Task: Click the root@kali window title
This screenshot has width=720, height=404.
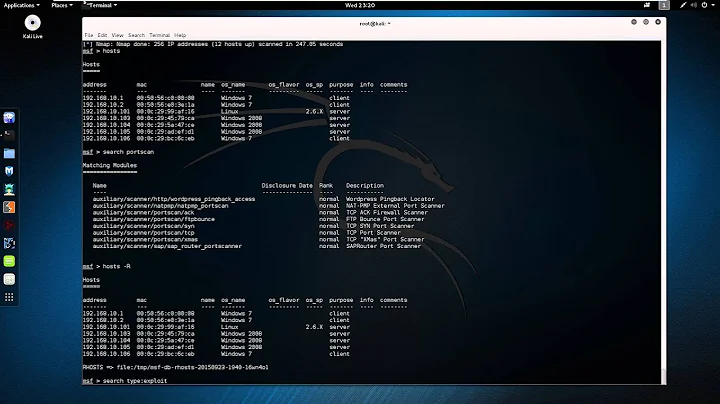Action: pos(375,23)
